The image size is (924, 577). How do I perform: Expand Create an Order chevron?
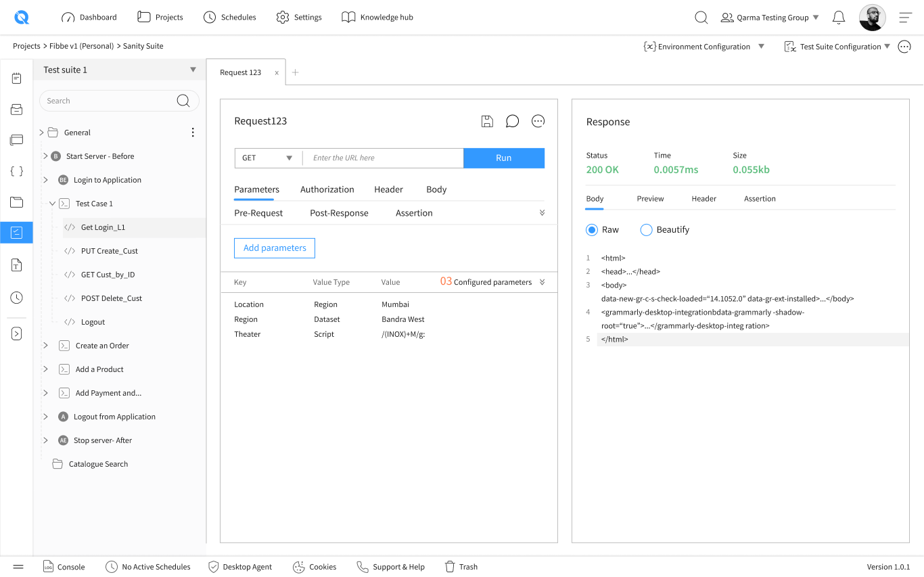pos(45,346)
